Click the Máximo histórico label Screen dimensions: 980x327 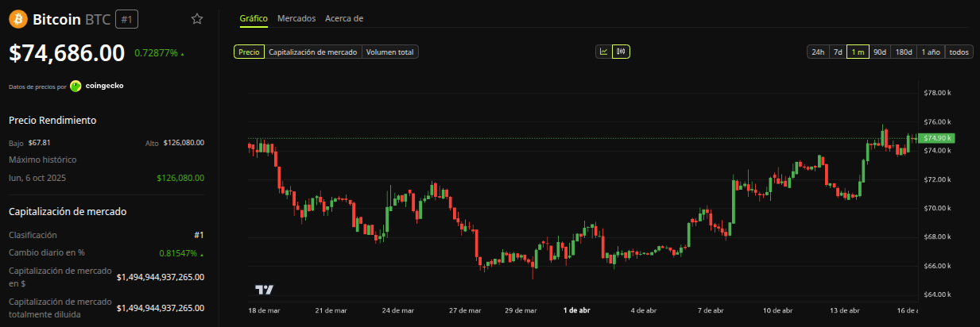43,160
